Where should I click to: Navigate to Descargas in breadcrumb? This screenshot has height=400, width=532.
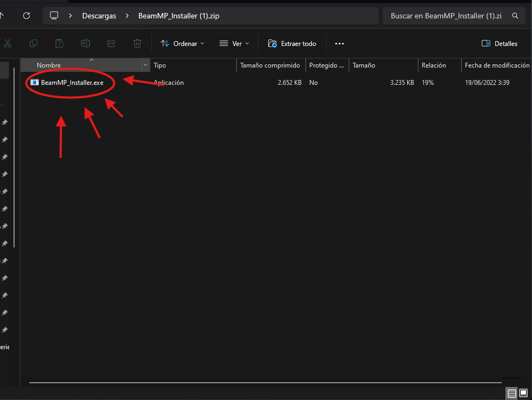pos(99,16)
